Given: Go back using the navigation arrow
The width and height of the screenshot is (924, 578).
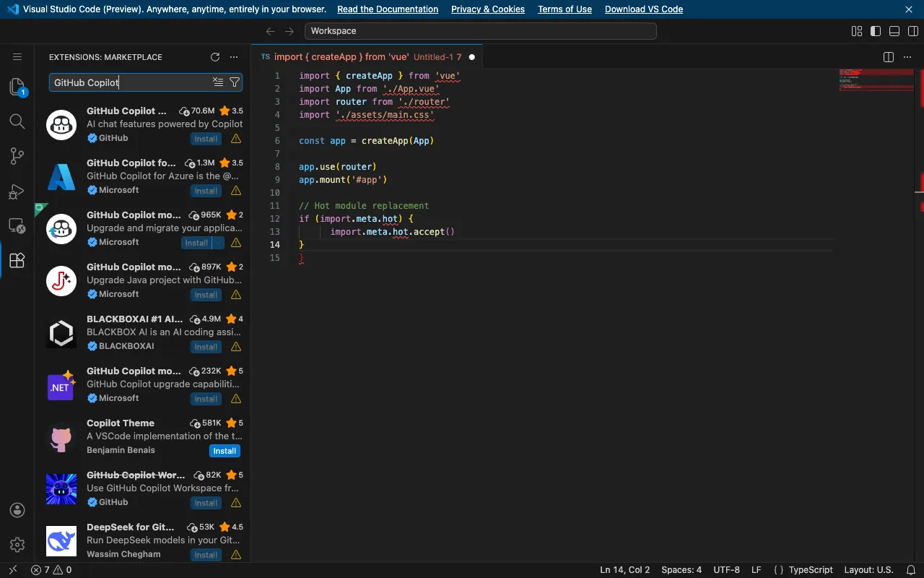Looking at the screenshot, I should click(x=271, y=31).
